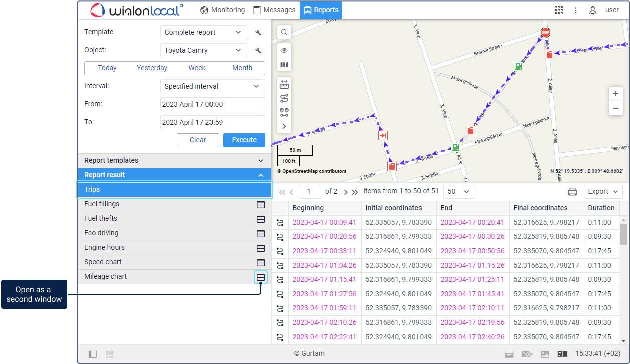
Task: Click the red parking arrow marker on map
Action: (x=383, y=135)
